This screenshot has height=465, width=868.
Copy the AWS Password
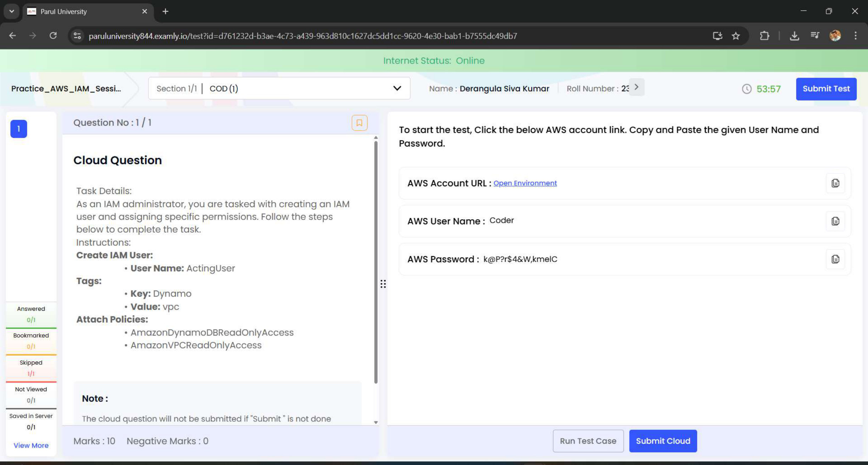click(x=835, y=259)
